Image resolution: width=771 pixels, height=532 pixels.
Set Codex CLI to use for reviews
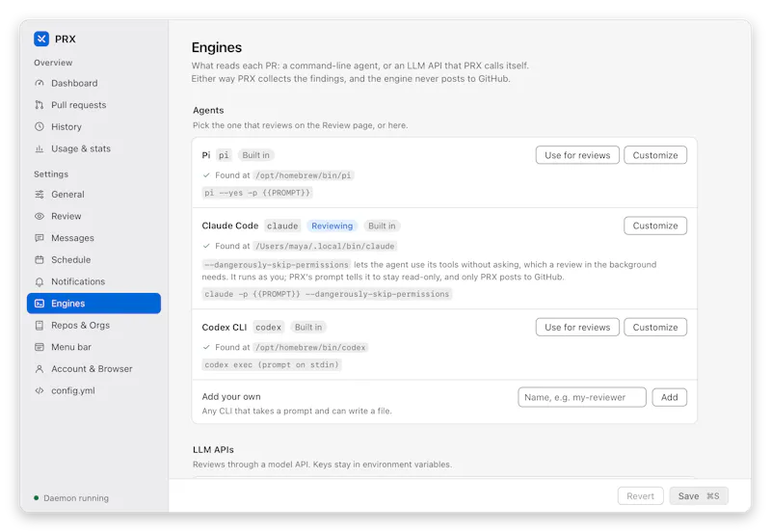(x=577, y=327)
